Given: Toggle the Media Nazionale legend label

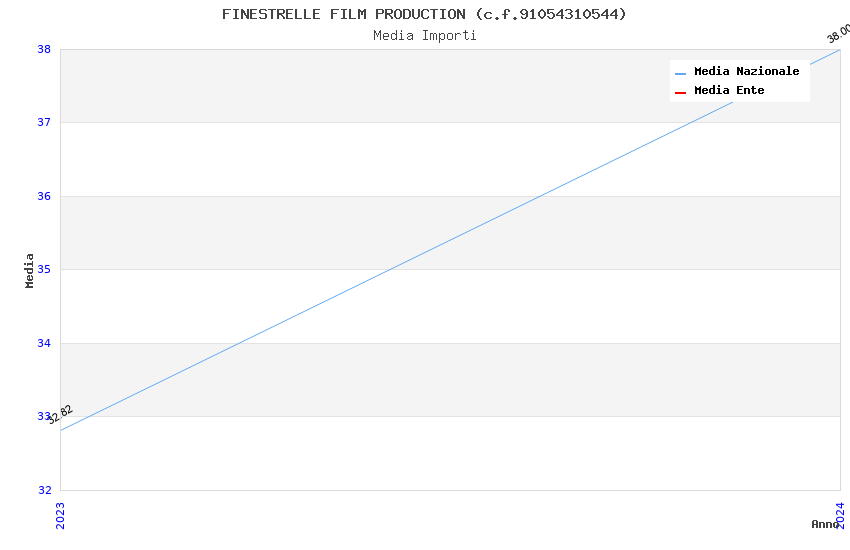Looking at the screenshot, I should pyautogui.click(x=746, y=72).
